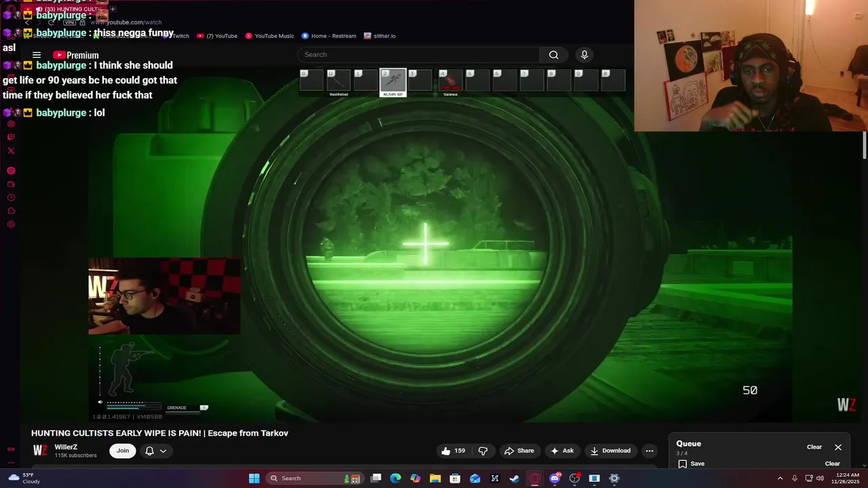Launch Microsoft Edge from taskbar
Image resolution: width=868 pixels, height=488 pixels.
point(395,479)
